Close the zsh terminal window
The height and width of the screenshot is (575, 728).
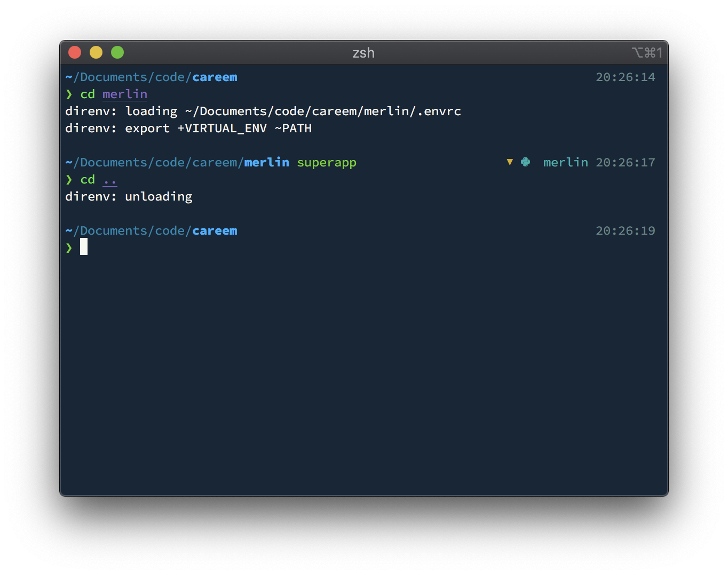click(x=75, y=52)
